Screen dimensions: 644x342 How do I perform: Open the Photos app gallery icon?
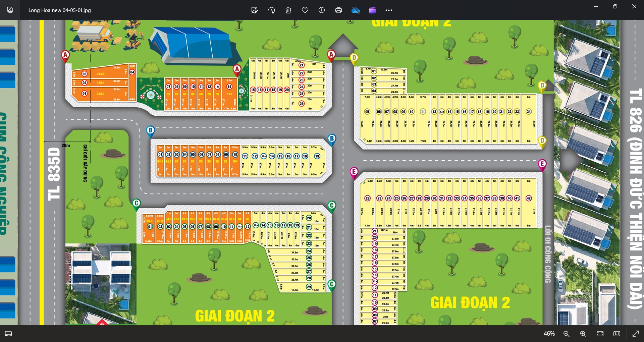[10, 10]
